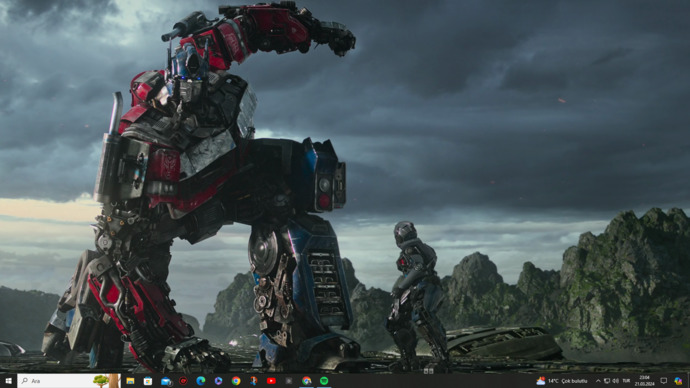Launch Google Chrome pinned icon
The width and height of the screenshot is (690, 388).
[236, 381]
